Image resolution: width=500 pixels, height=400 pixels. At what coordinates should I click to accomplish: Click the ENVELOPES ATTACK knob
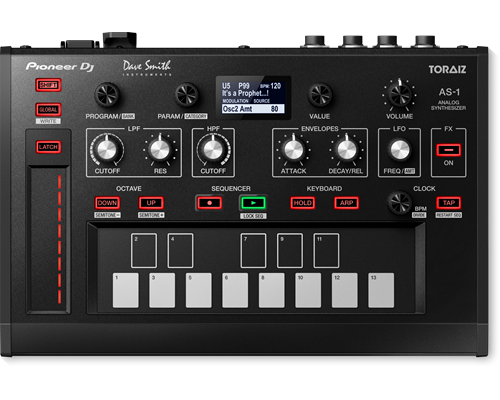[x=293, y=149]
